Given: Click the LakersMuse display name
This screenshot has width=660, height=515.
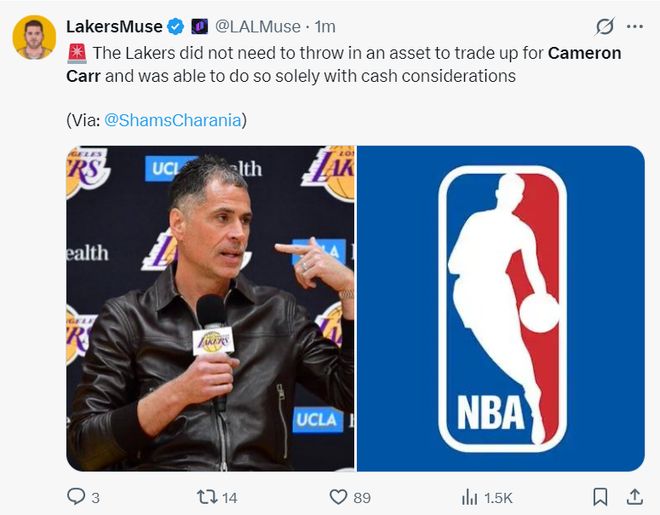Looking at the screenshot, I should tap(114, 27).
